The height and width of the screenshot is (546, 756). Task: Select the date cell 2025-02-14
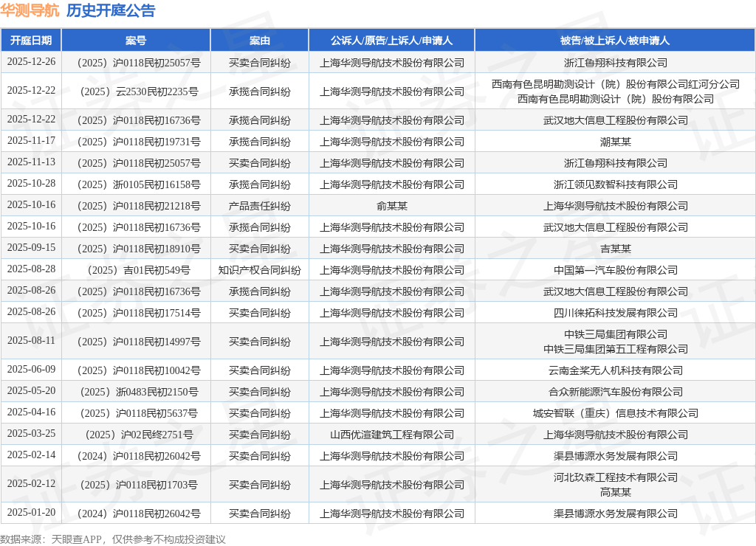click(x=31, y=455)
